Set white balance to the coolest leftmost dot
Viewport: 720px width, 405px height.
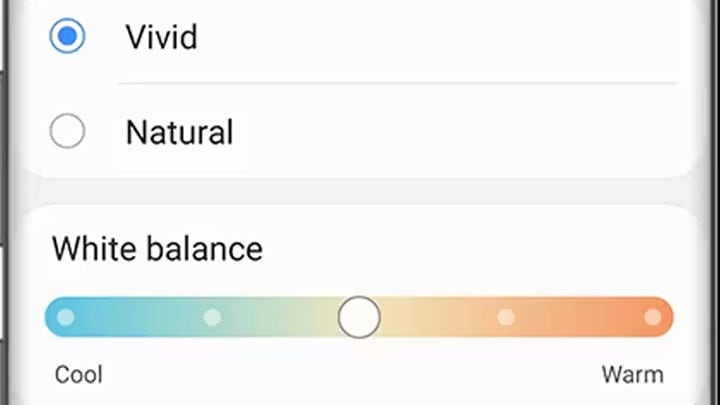pos(66,317)
